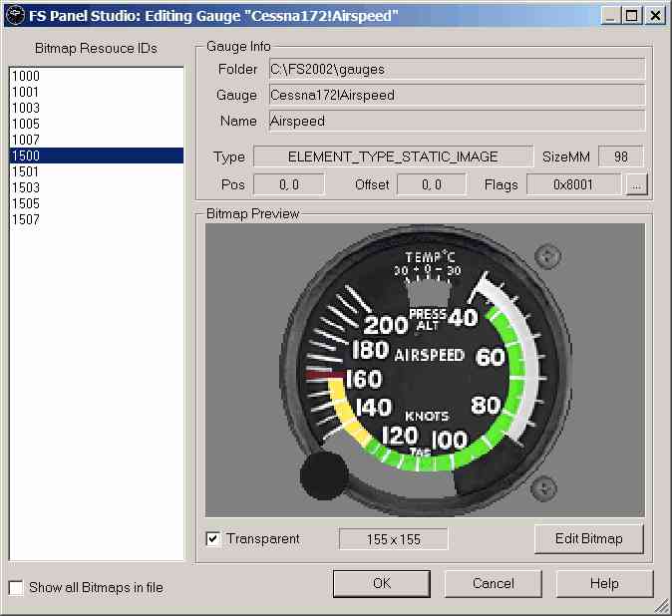Click the window resize grip corner
Image resolution: width=672 pixels, height=616 pixels.
click(x=663, y=607)
